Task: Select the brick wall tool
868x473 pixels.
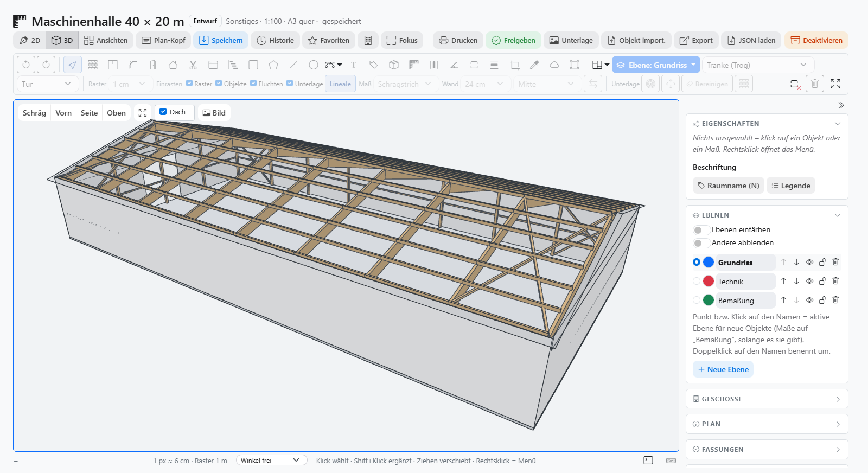Action: pyautogui.click(x=93, y=65)
